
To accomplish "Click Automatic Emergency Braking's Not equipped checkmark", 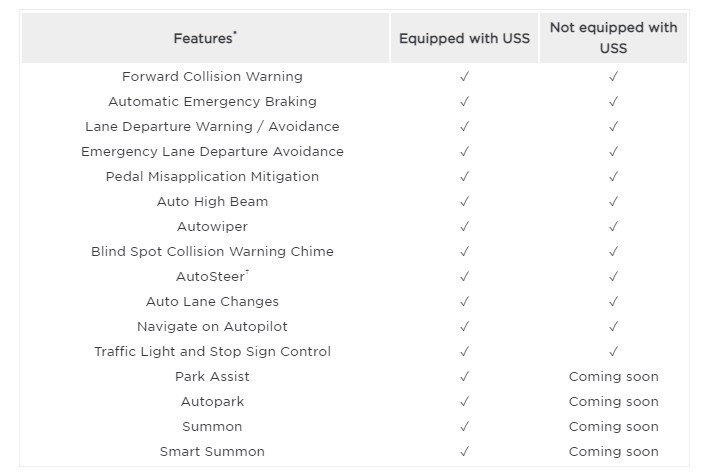I will coord(613,101).
